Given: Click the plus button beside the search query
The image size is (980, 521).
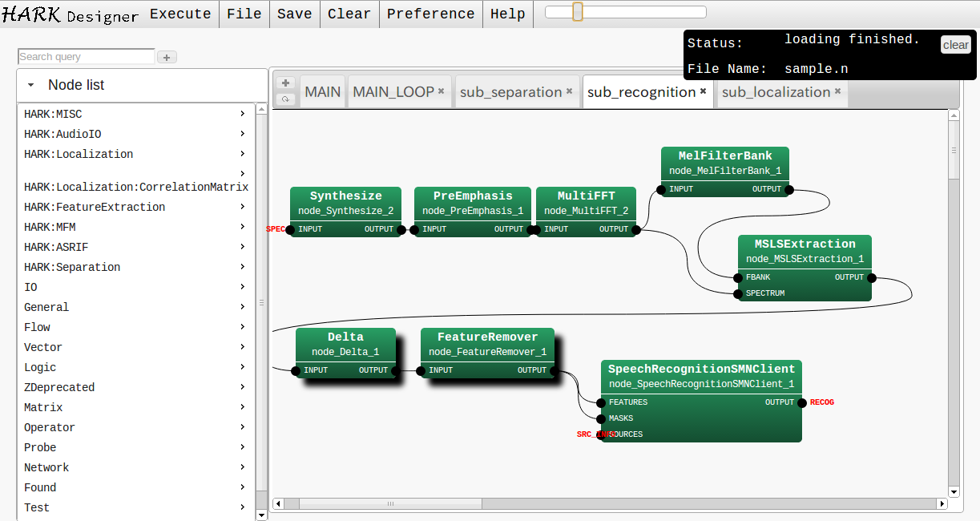Looking at the screenshot, I should pos(167,57).
